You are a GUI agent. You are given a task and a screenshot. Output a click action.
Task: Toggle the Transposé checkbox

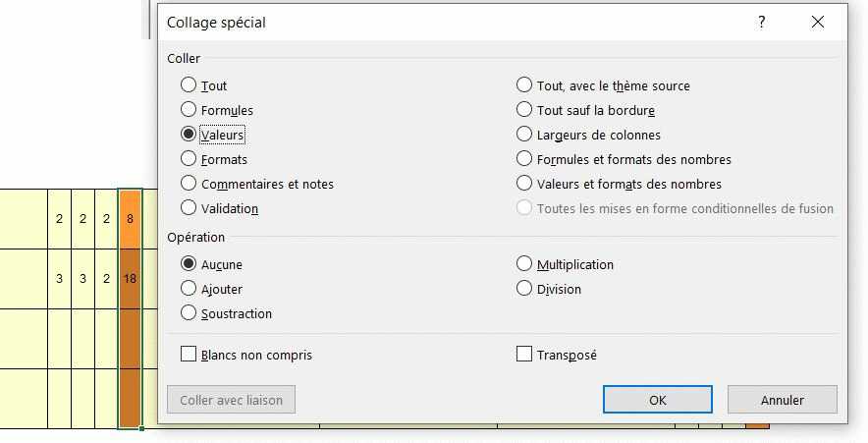click(524, 355)
